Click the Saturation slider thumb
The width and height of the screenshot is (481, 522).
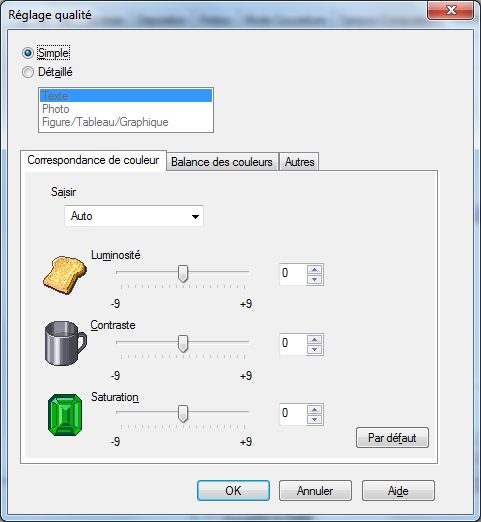pos(183,414)
